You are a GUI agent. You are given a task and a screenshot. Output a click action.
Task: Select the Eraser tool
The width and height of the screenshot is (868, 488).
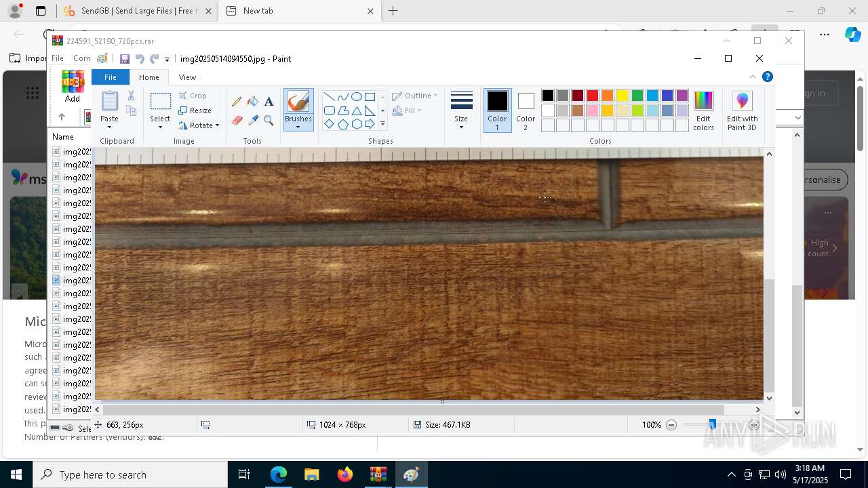pyautogui.click(x=237, y=121)
